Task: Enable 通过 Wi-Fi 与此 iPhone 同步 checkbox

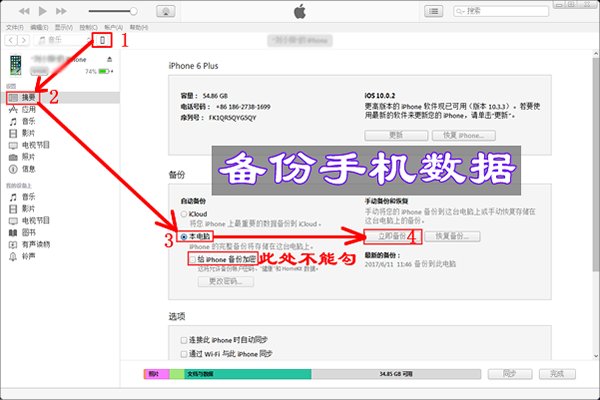Action: 184,354
